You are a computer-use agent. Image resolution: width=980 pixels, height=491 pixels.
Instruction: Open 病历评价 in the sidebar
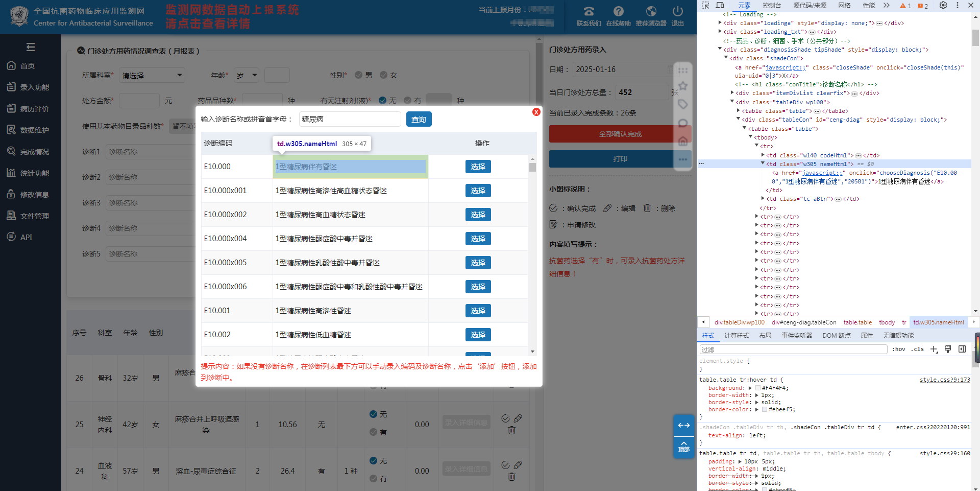[x=34, y=109]
